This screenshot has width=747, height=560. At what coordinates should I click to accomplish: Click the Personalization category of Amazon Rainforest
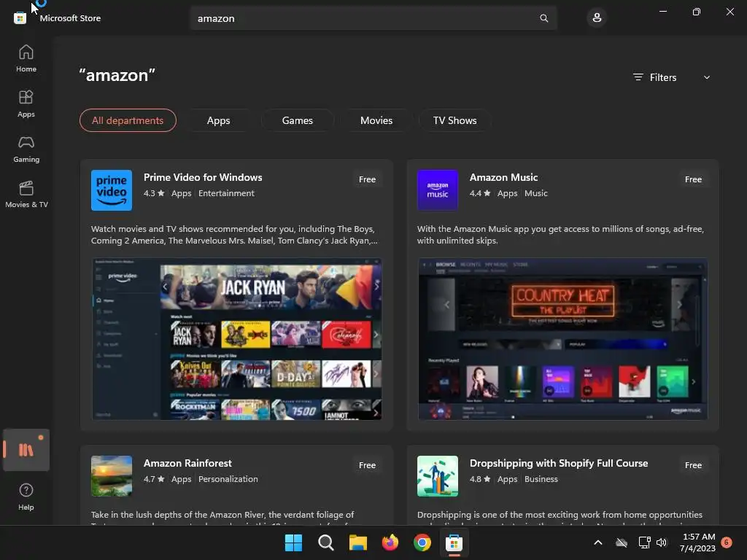tap(228, 479)
